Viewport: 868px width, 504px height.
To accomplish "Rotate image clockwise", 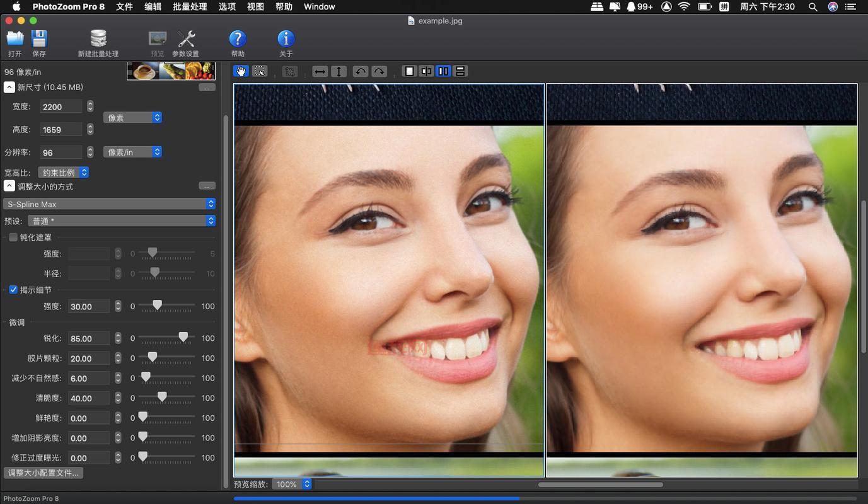I will [379, 71].
